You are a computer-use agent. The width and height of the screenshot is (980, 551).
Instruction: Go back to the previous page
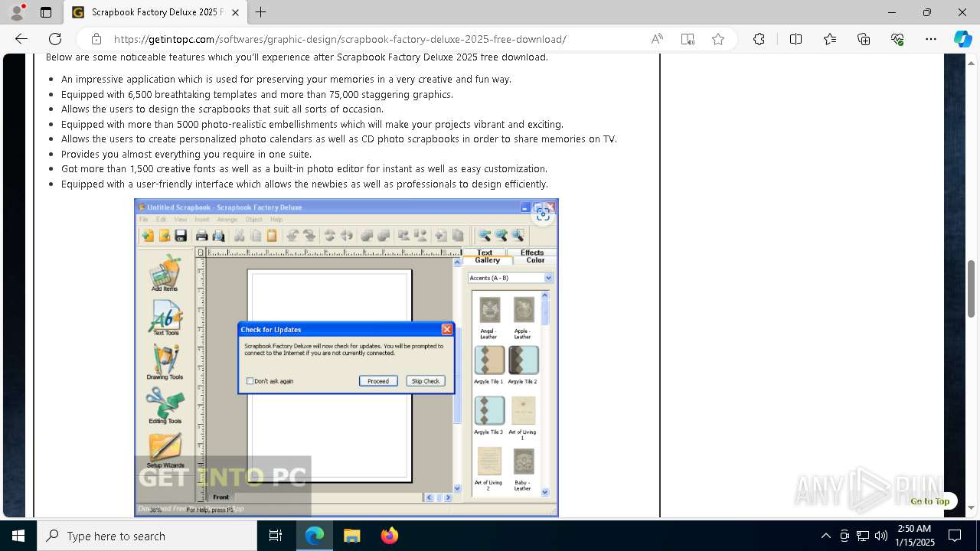coord(21,39)
